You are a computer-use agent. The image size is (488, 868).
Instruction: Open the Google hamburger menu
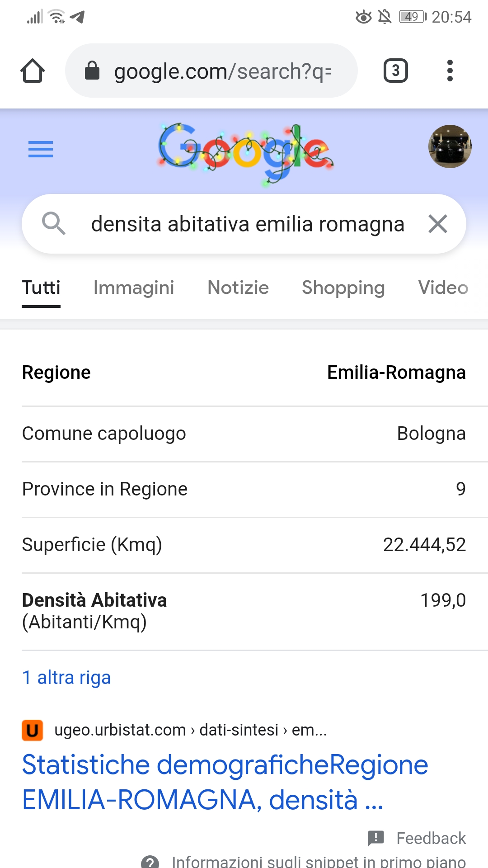click(41, 149)
